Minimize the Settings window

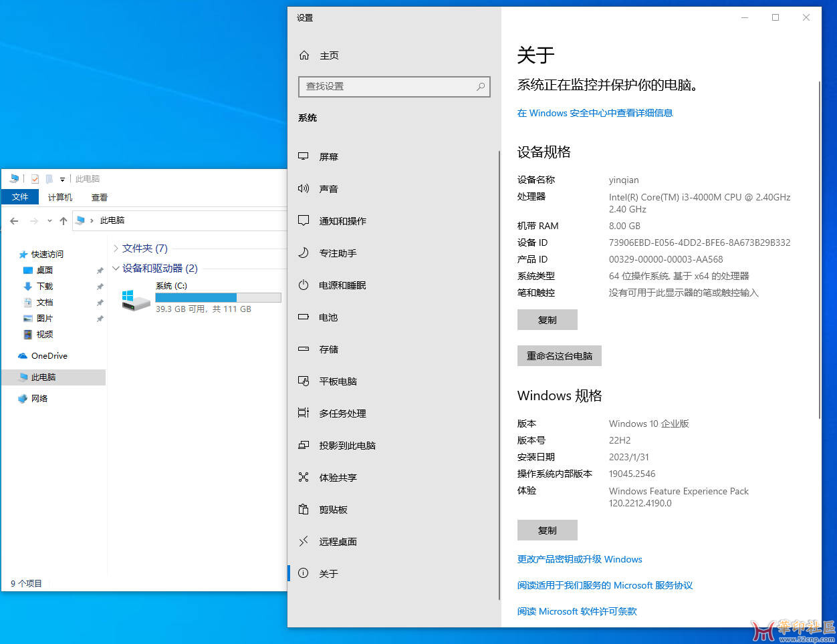coord(745,17)
